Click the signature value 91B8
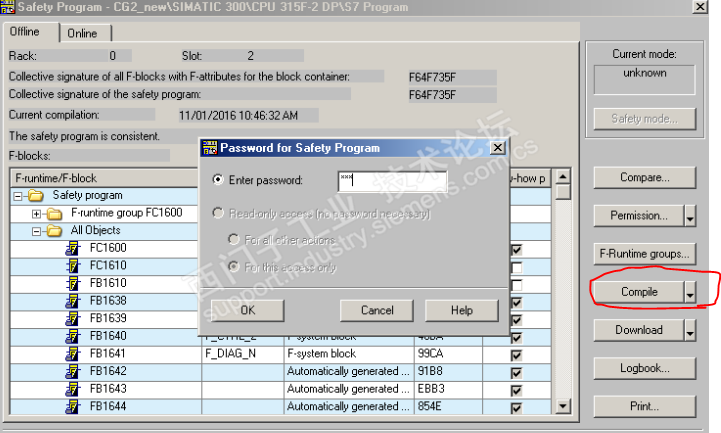 point(430,371)
